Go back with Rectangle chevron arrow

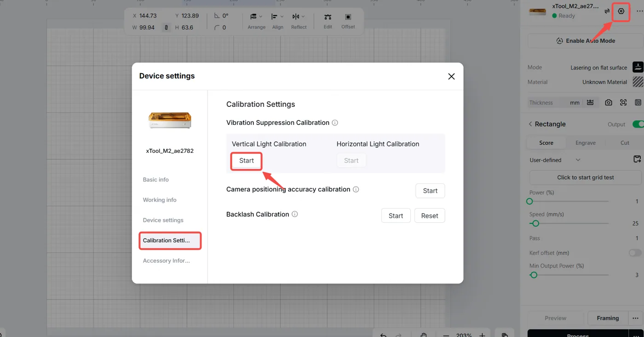pyautogui.click(x=530, y=124)
